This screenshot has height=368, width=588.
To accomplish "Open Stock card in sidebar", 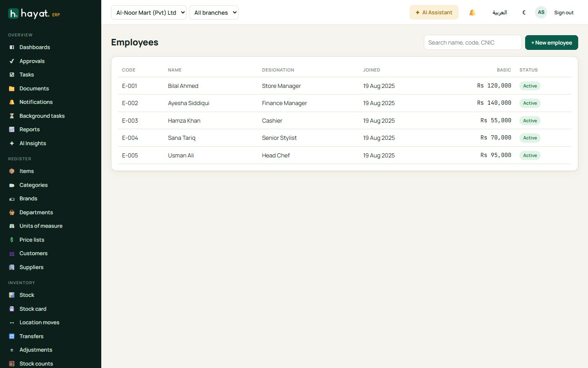I will pyautogui.click(x=33, y=309).
